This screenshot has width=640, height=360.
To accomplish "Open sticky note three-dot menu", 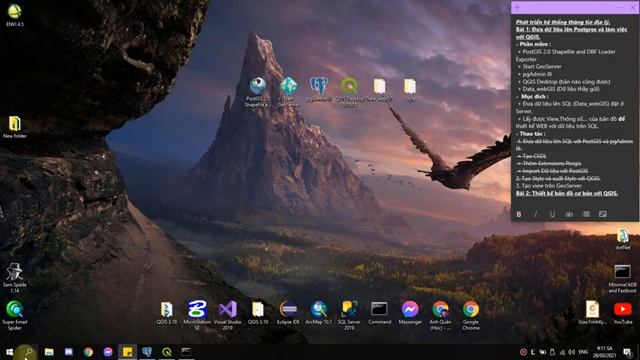I will [x=620, y=7].
